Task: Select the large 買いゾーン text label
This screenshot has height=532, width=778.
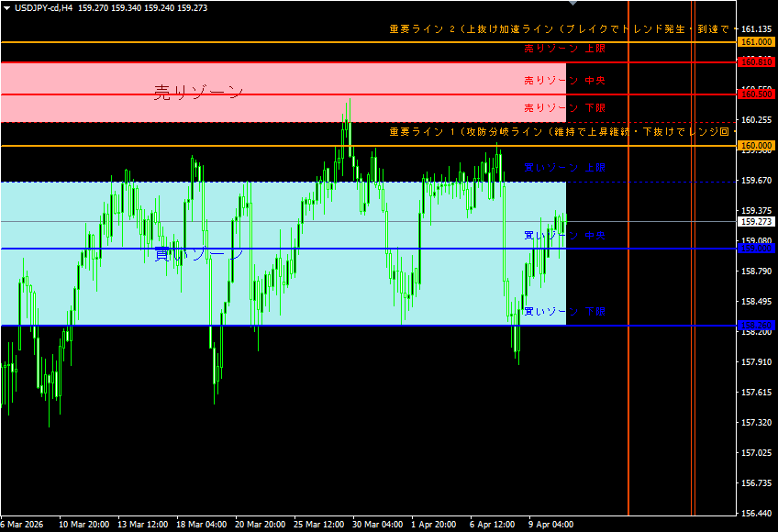Action: 198,254
